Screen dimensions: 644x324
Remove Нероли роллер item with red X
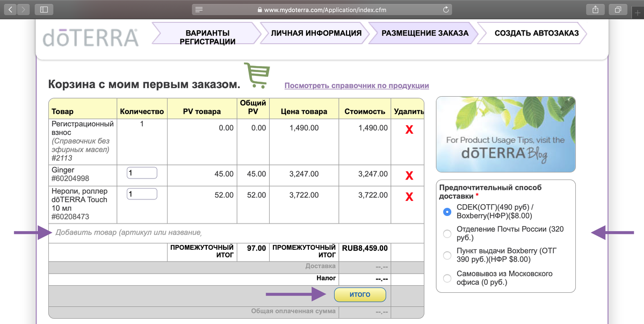[409, 197]
